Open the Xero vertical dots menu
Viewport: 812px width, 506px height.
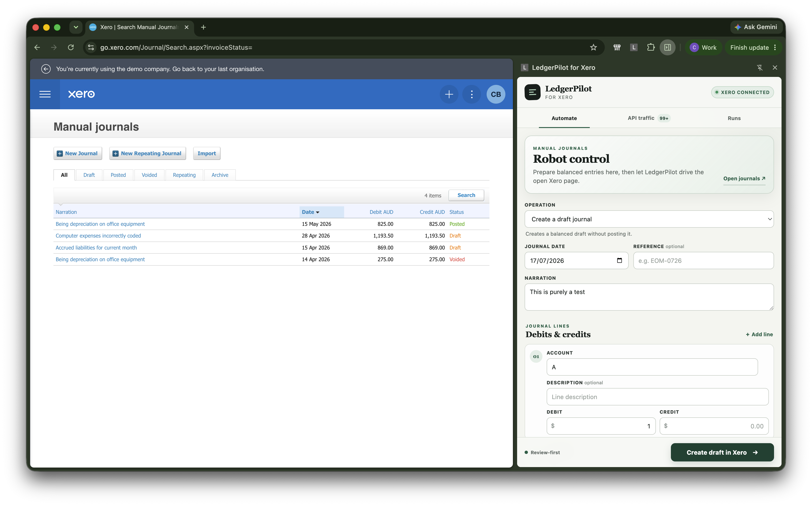click(x=472, y=94)
